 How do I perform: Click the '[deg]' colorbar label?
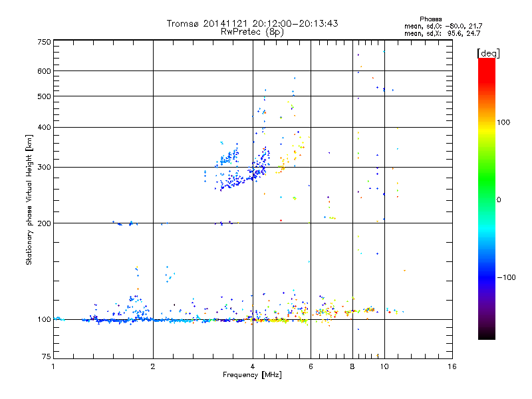pos(488,53)
